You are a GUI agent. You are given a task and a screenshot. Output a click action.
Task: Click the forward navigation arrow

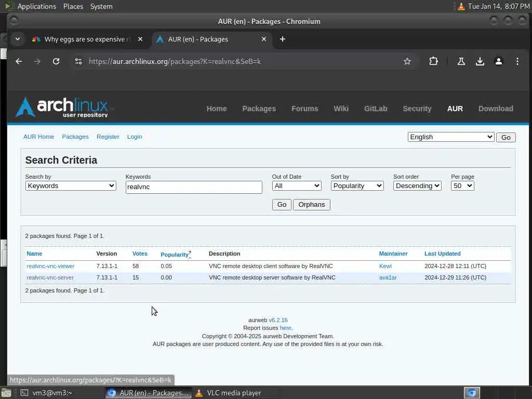click(x=37, y=61)
